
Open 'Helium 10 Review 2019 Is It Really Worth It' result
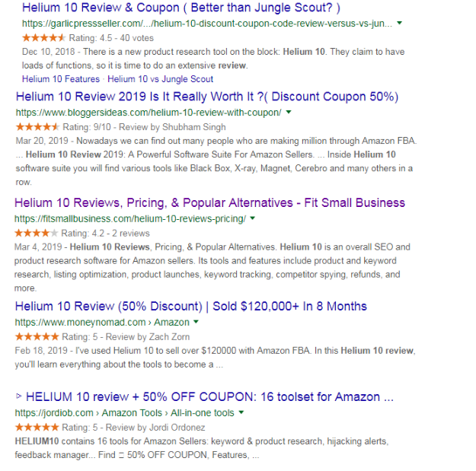coord(206,97)
